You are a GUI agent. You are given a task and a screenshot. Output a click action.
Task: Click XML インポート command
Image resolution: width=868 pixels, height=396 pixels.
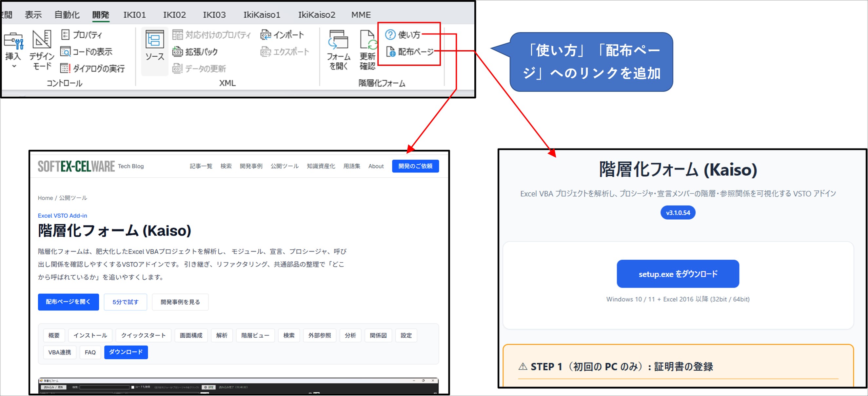[282, 35]
